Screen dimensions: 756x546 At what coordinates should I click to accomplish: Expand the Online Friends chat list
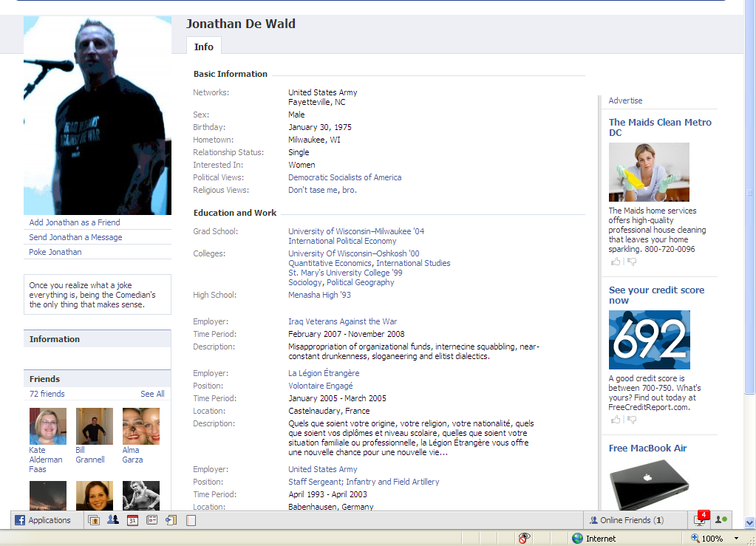coord(627,520)
